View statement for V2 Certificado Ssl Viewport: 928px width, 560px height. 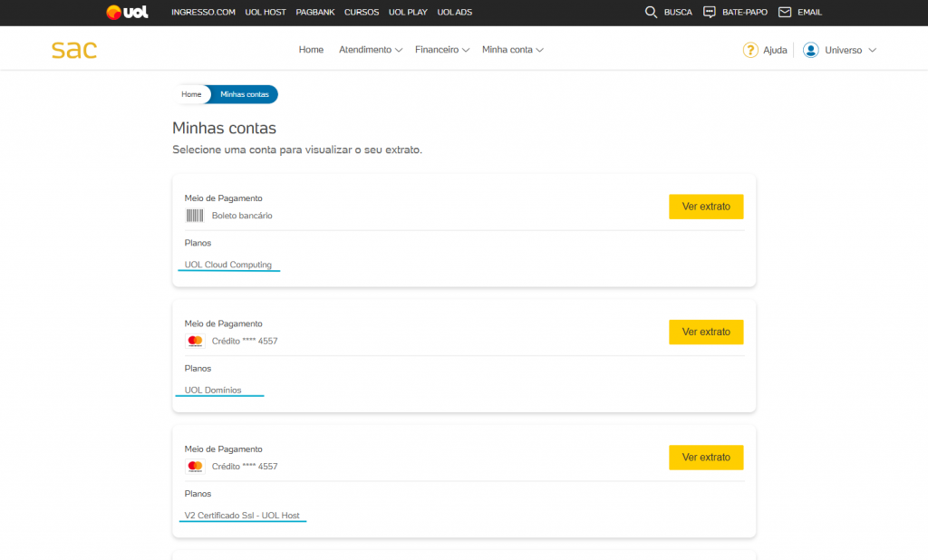coord(706,458)
